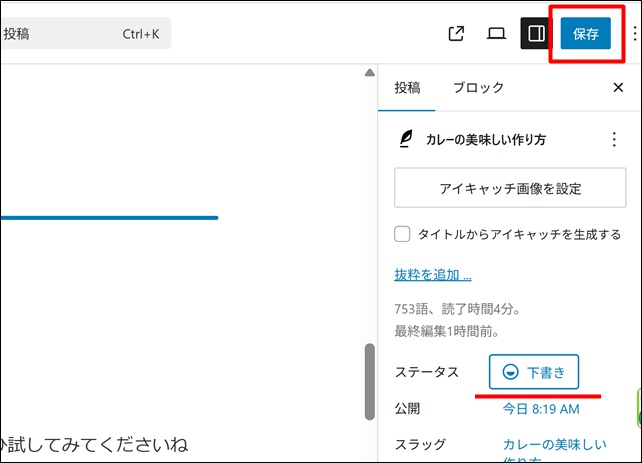Viewport: 642px width, 463px height.
Task: Click the 抜粋を追加 link
Action: pos(433,275)
